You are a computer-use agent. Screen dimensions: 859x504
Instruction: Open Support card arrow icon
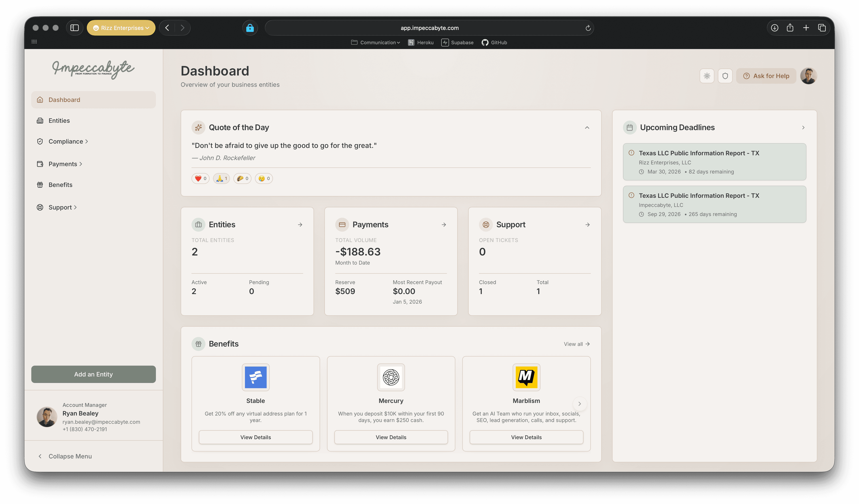tap(587, 225)
